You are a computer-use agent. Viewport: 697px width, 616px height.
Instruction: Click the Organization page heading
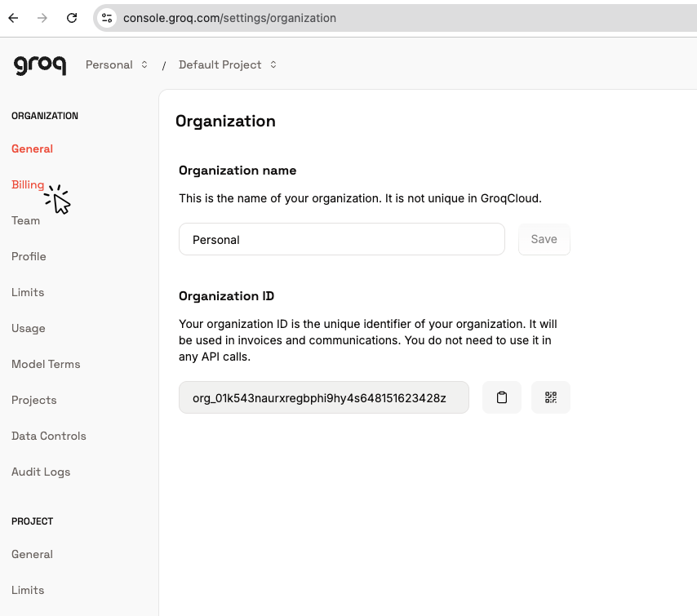tap(225, 122)
